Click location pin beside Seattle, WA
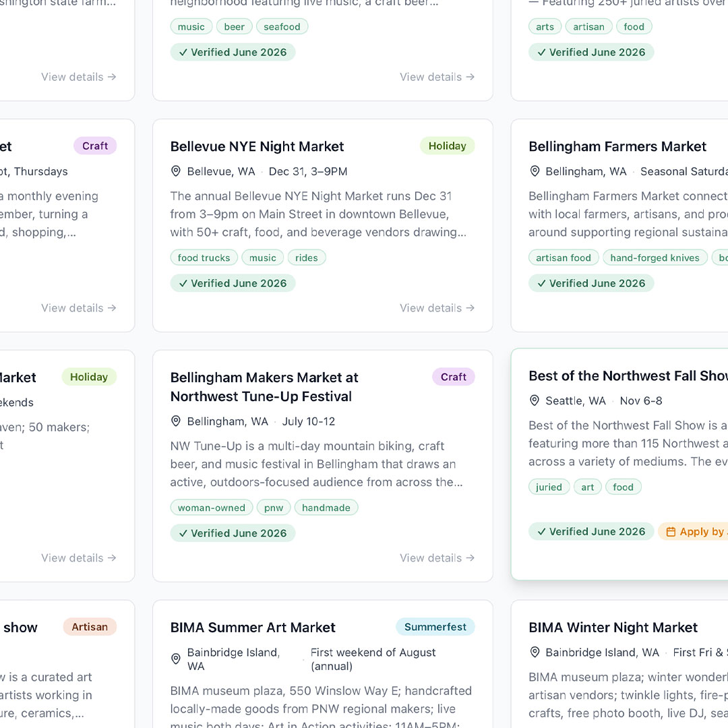The height and width of the screenshot is (728, 728). 535,400
